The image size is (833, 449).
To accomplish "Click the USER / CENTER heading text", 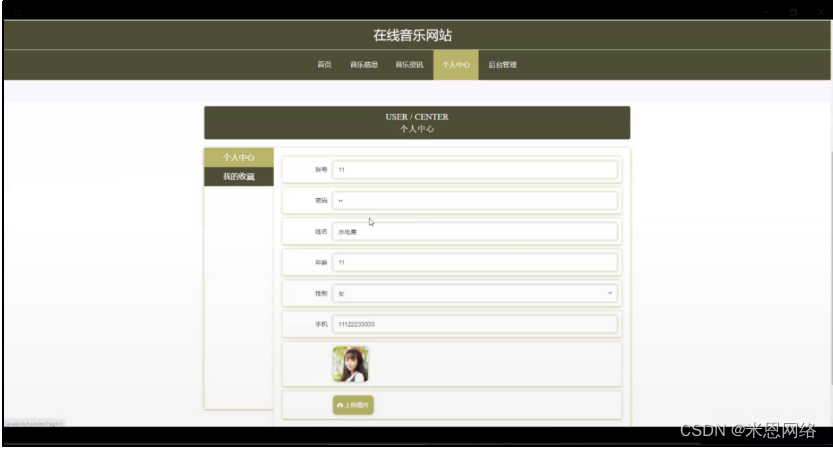I will (x=417, y=117).
